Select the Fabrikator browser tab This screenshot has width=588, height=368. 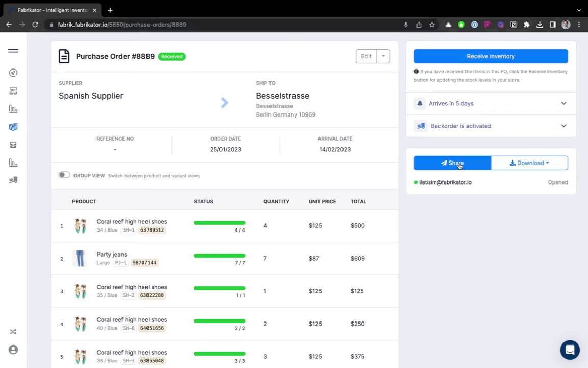(53, 10)
